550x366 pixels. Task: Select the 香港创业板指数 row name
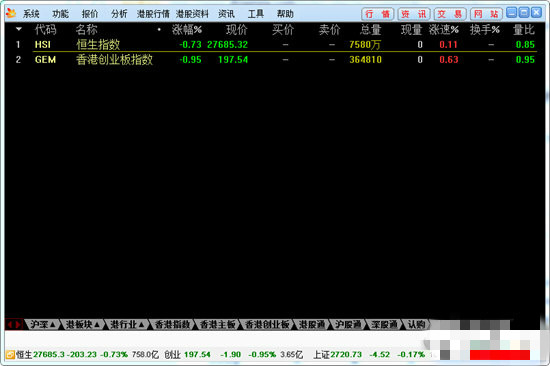pos(115,60)
